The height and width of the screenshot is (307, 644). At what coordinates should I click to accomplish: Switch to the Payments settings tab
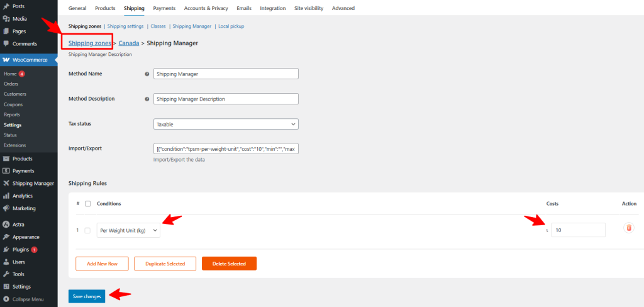(164, 8)
